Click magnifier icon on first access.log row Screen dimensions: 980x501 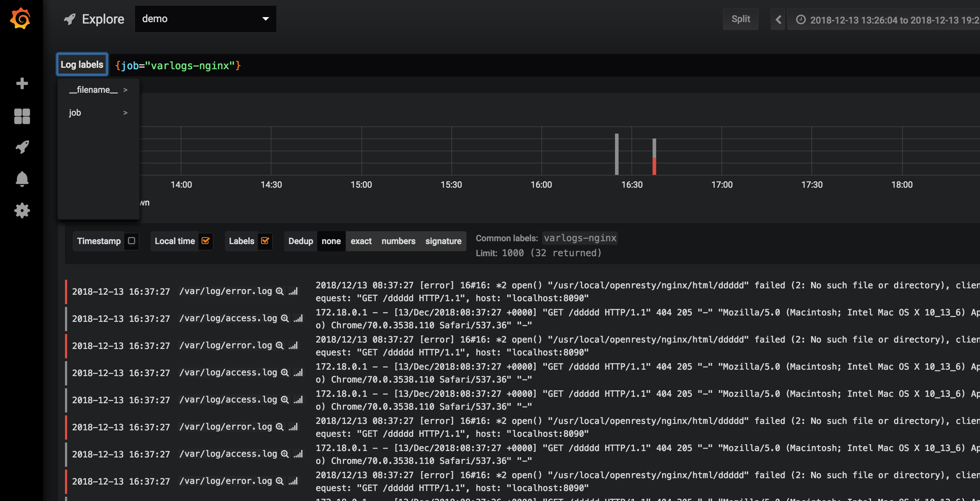click(285, 318)
